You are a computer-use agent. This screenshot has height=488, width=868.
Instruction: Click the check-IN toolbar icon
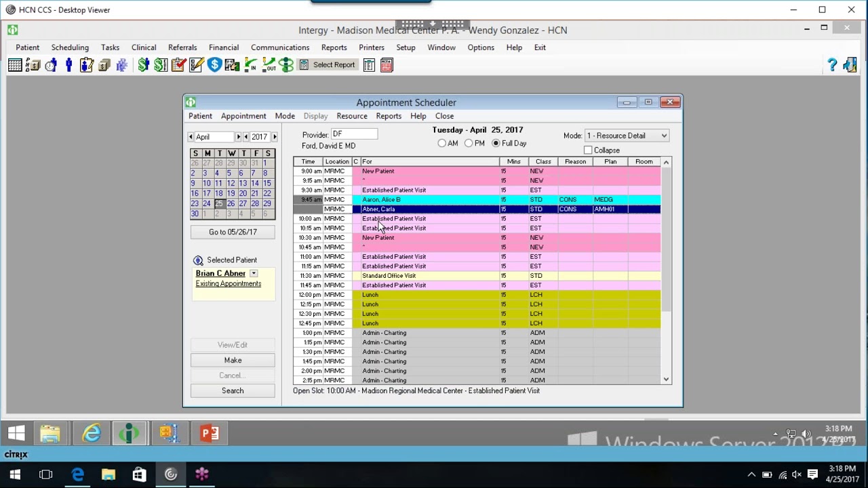[x=250, y=65]
